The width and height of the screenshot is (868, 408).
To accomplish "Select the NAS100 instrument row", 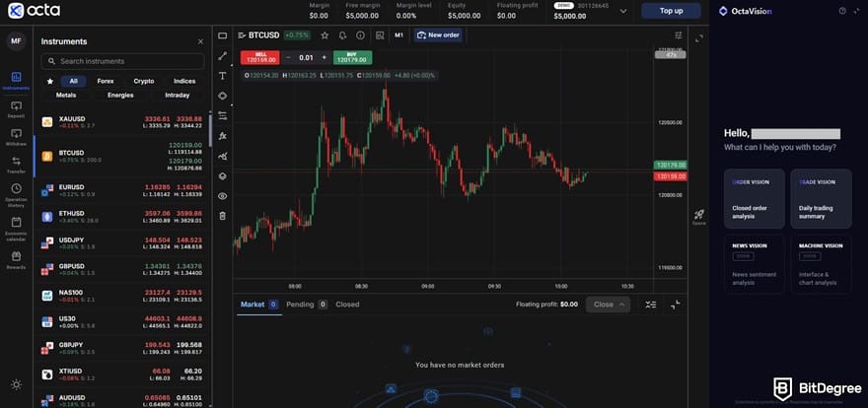I will [121, 296].
